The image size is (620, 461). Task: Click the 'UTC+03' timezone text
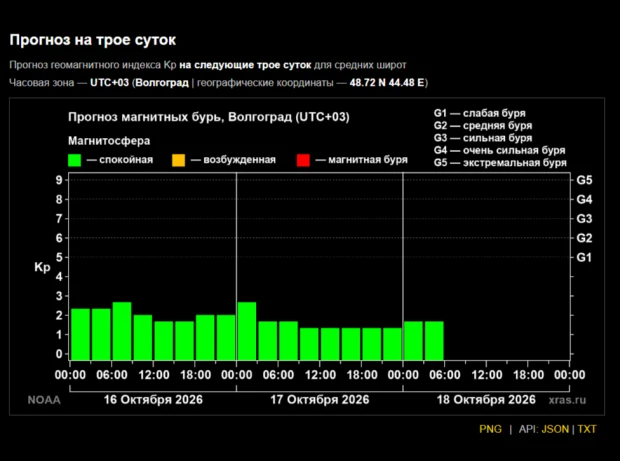point(110,83)
